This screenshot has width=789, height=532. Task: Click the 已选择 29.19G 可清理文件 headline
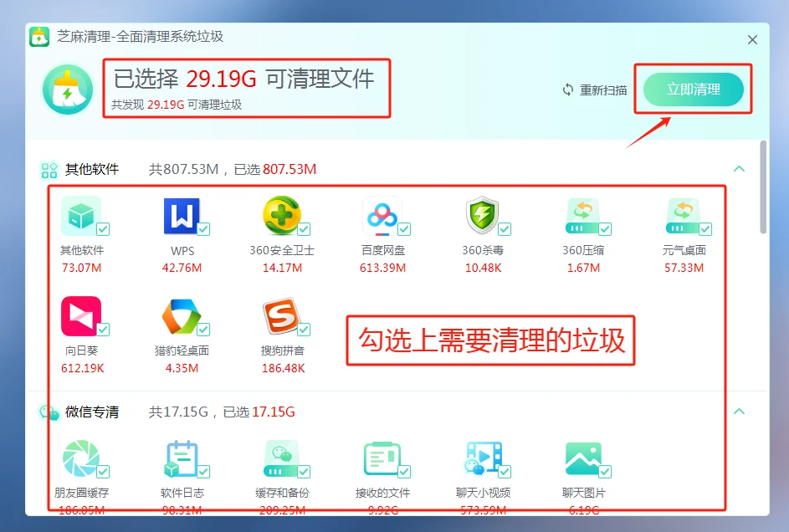pyautogui.click(x=244, y=79)
